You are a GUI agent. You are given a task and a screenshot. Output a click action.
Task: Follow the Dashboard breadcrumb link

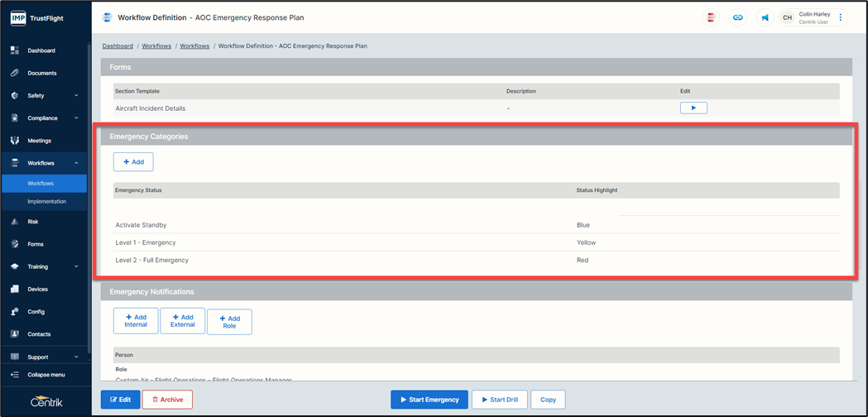pyautogui.click(x=117, y=46)
